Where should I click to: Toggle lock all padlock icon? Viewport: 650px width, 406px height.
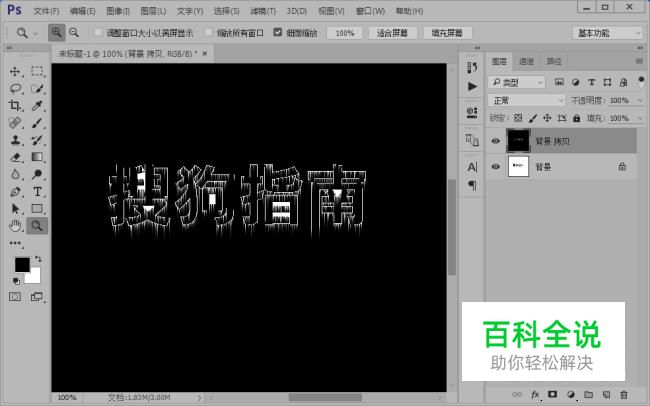576,118
